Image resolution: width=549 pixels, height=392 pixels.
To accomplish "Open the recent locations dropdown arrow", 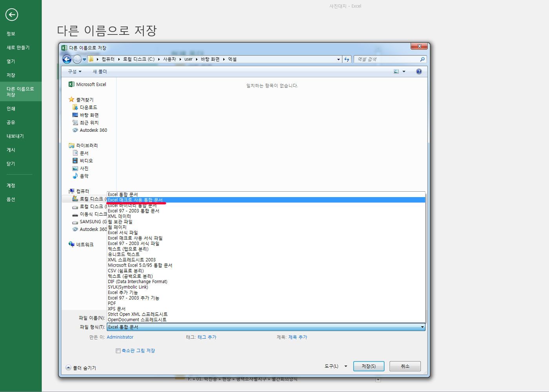I will 84,60.
